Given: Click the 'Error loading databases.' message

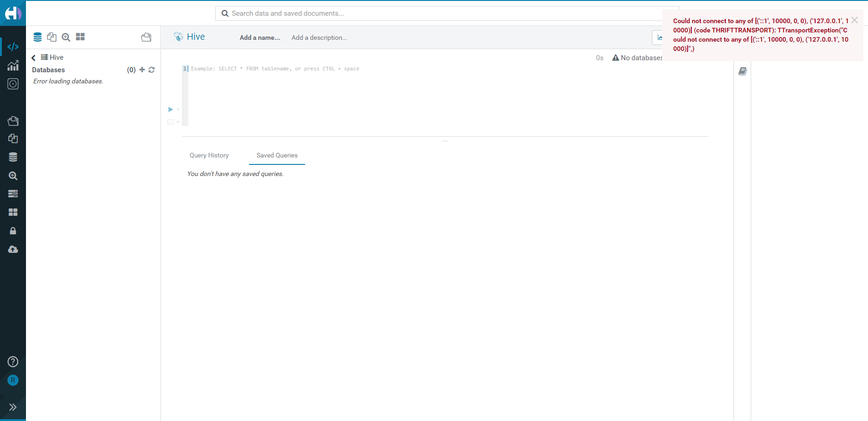Looking at the screenshot, I should pos(68,81).
